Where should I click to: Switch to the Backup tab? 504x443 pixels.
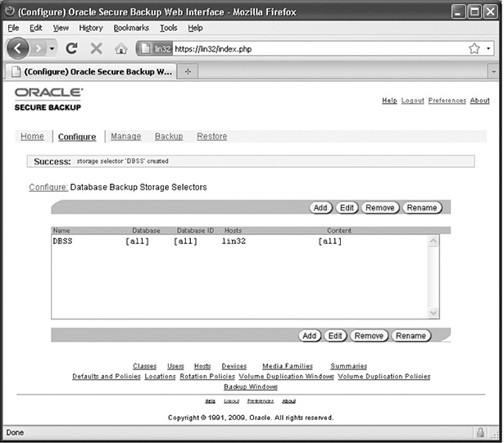(169, 136)
